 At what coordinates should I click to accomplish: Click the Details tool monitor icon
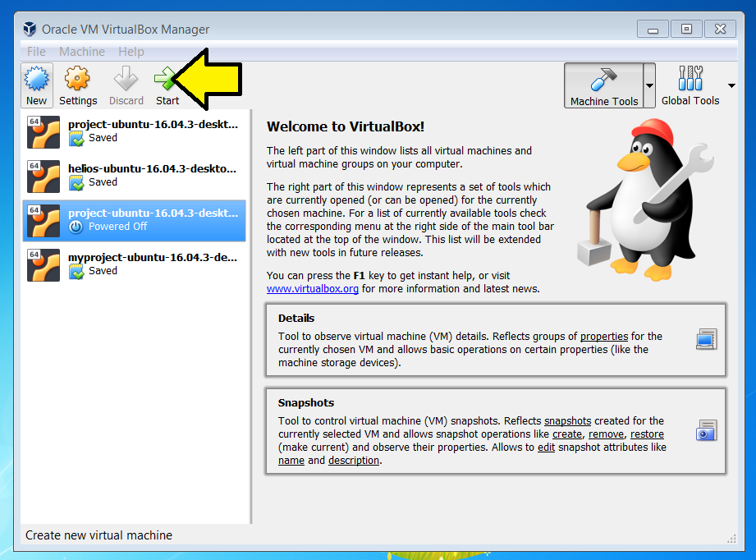pyautogui.click(x=707, y=339)
